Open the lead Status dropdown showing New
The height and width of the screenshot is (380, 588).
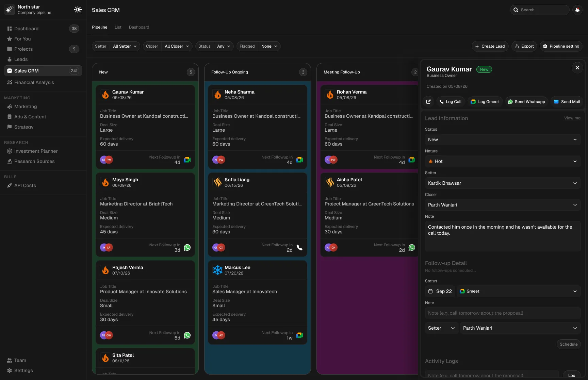pos(503,139)
